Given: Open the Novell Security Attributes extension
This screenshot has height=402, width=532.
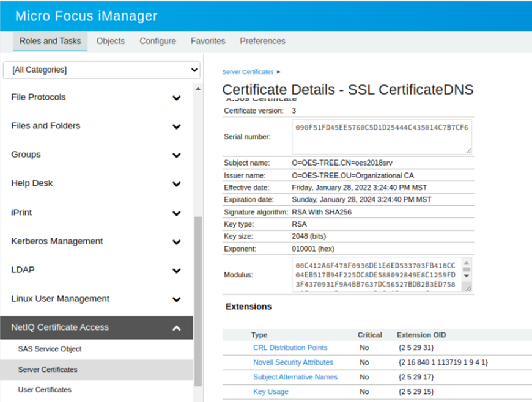Looking at the screenshot, I should (x=293, y=362).
